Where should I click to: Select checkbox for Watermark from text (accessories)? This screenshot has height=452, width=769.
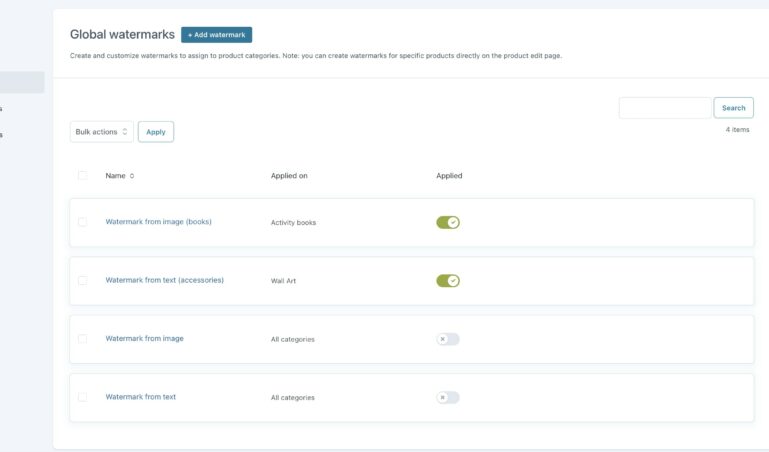point(82,281)
